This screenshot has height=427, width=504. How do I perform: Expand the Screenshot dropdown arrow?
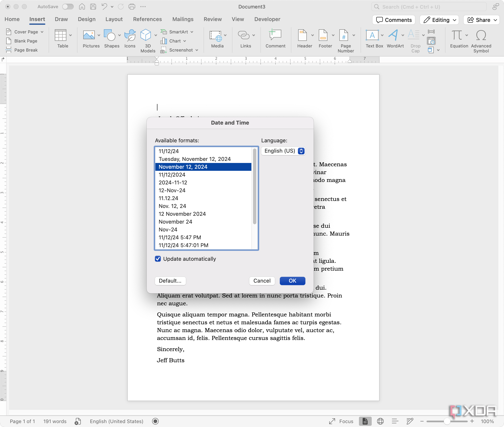(x=197, y=50)
